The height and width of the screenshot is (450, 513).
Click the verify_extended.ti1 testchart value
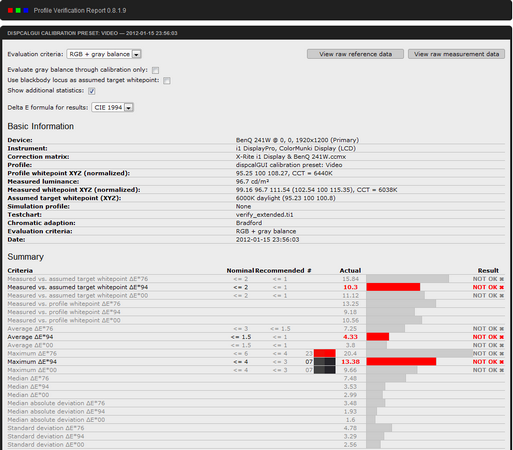(x=264, y=215)
